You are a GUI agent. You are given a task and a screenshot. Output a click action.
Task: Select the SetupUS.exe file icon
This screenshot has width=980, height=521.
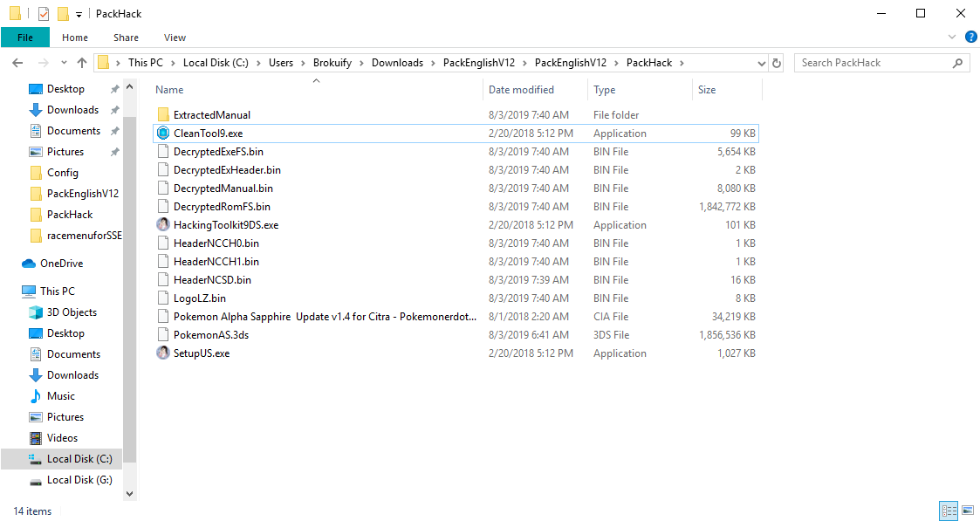(x=163, y=353)
